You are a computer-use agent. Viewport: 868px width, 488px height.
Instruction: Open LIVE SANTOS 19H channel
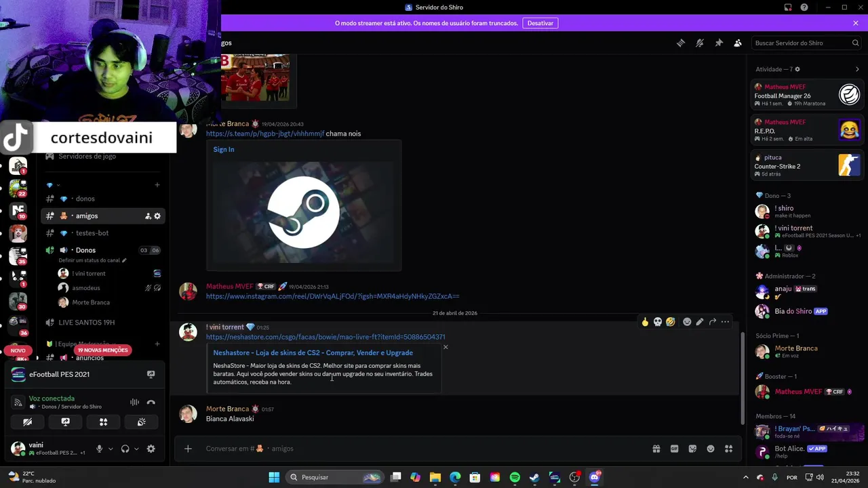click(102, 323)
